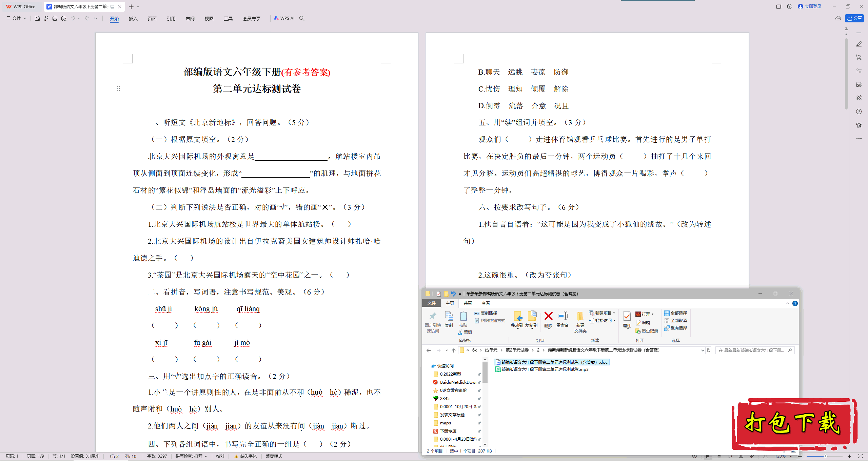Screen dimensions: 868x461
Task: Open the 审阅 ribbon tab
Action: point(190,18)
